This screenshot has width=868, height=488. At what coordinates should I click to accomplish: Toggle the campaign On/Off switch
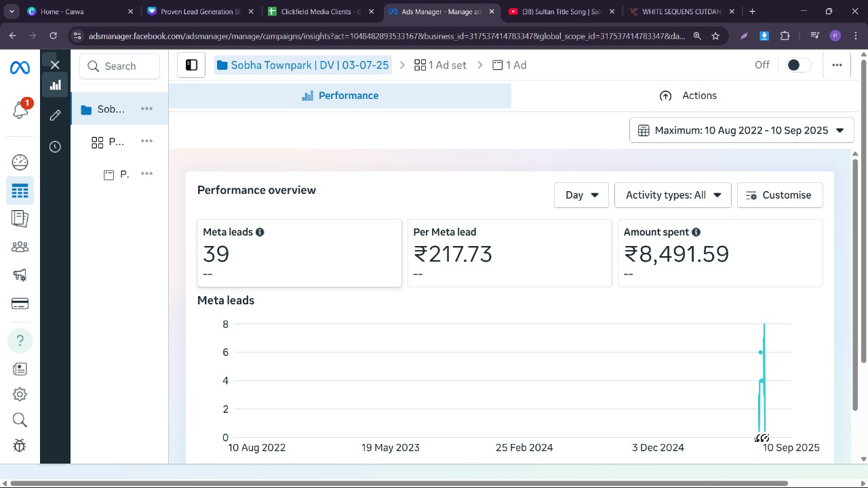797,65
